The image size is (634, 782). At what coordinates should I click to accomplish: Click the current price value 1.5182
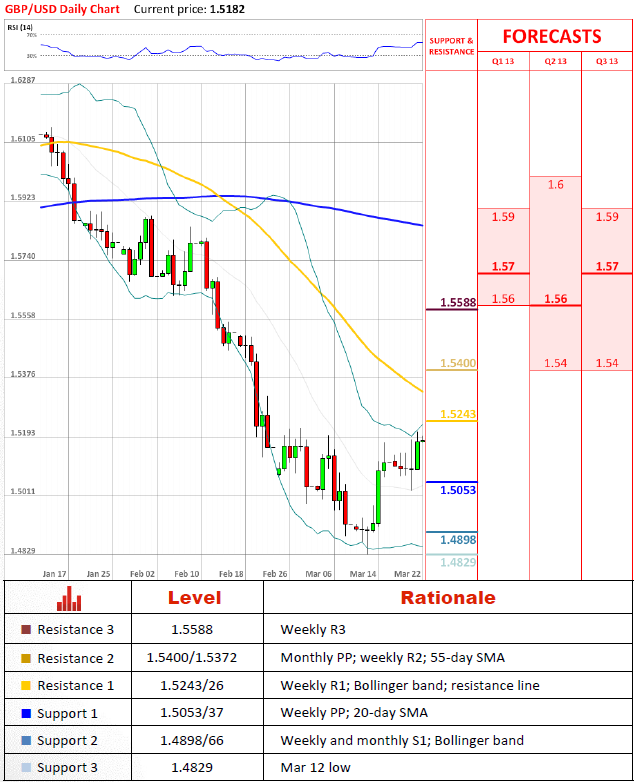click(227, 9)
